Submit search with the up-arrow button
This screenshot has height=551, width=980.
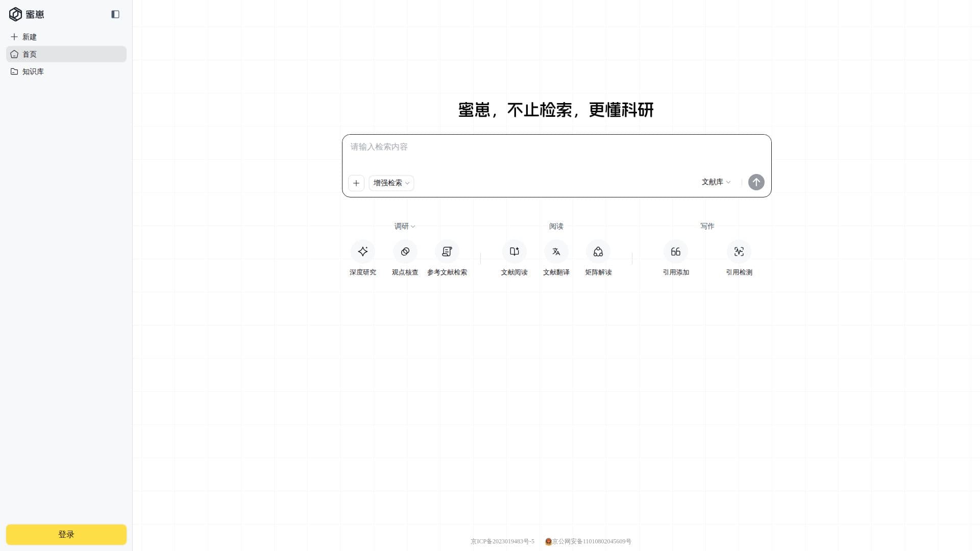pos(756,182)
